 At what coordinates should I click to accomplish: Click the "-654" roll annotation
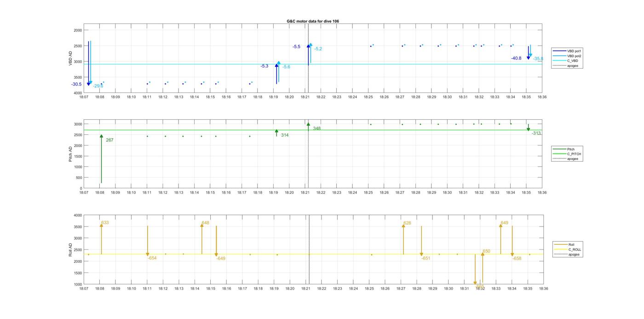tap(152, 258)
